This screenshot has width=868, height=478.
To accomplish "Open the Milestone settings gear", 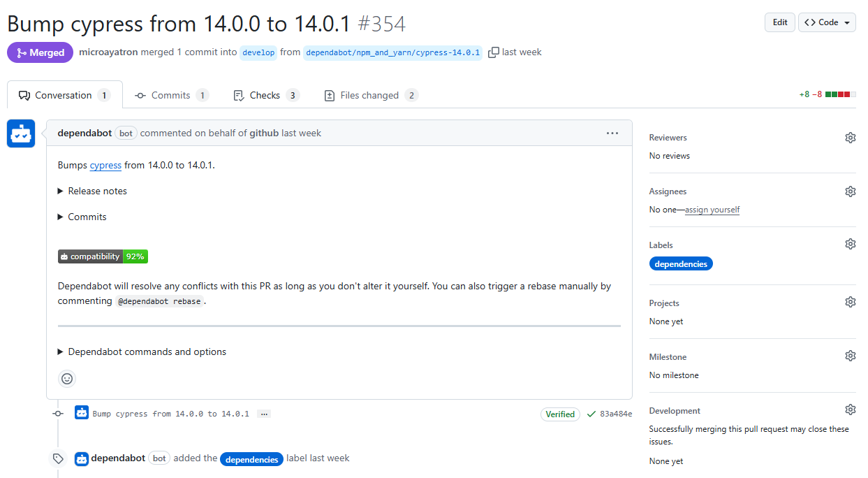I will (x=850, y=356).
